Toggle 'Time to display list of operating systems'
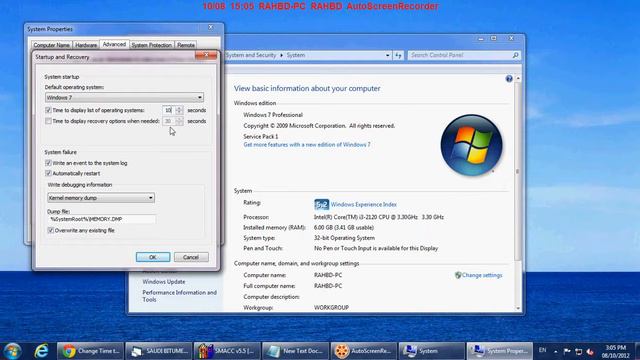Screen dimensions: 640x360 (48, 110)
